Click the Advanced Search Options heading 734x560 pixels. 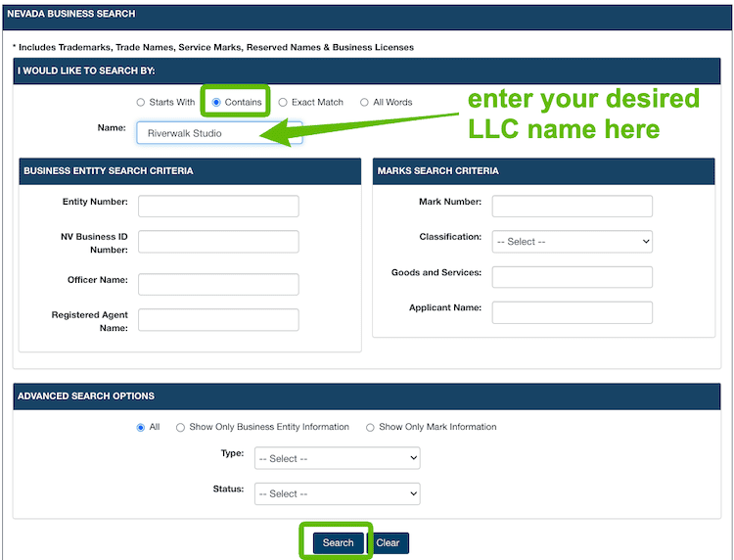click(x=86, y=397)
